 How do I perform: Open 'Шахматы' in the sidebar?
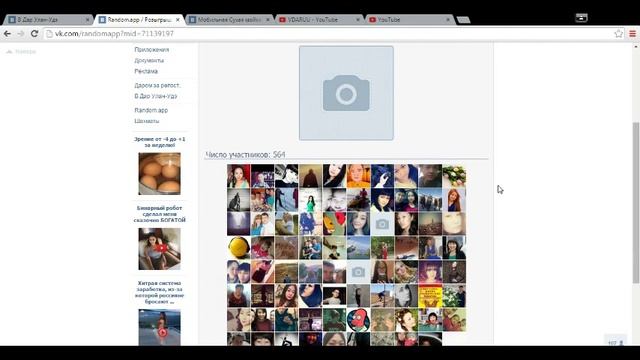point(147,121)
